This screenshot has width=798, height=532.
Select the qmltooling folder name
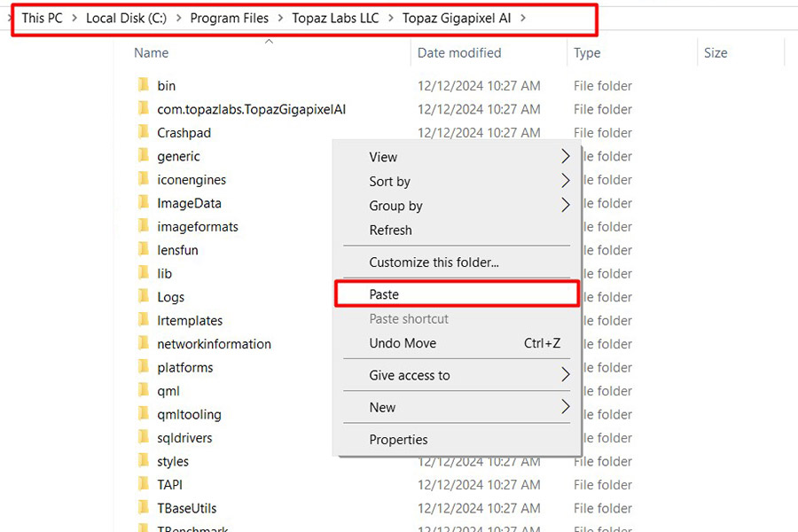pyautogui.click(x=190, y=414)
